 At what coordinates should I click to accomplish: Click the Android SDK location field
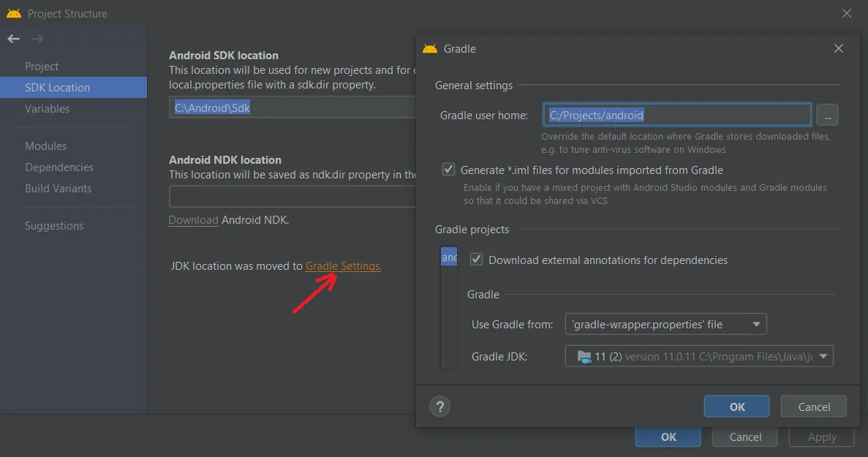293,107
